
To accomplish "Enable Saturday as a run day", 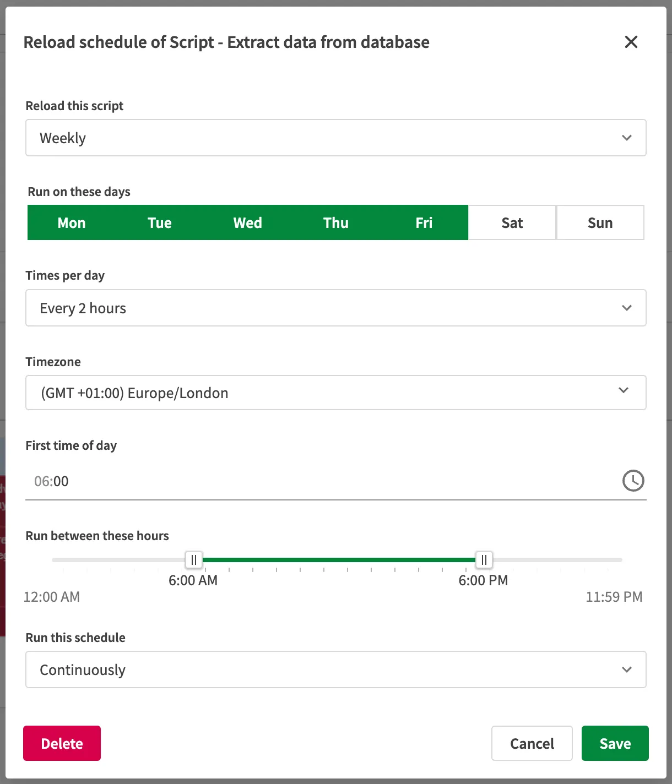I will coord(511,222).
